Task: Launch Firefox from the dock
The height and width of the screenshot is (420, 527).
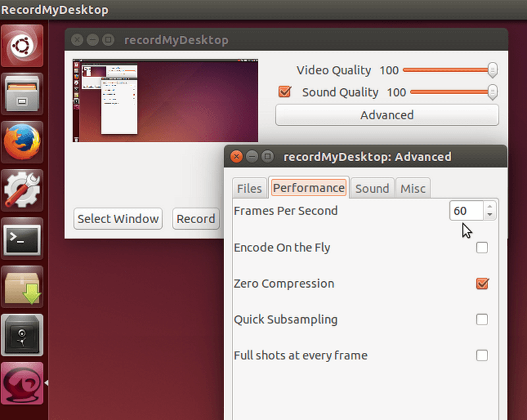Action: [22, 142]
